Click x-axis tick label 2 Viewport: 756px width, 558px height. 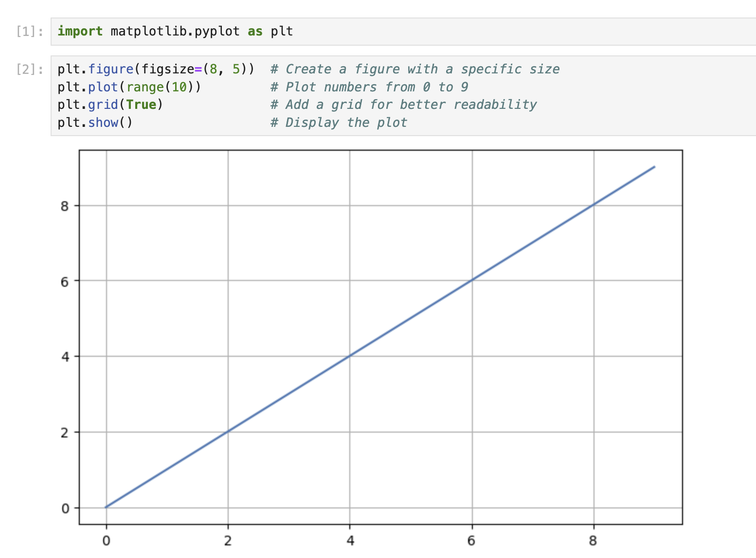(x=228, y=541)
